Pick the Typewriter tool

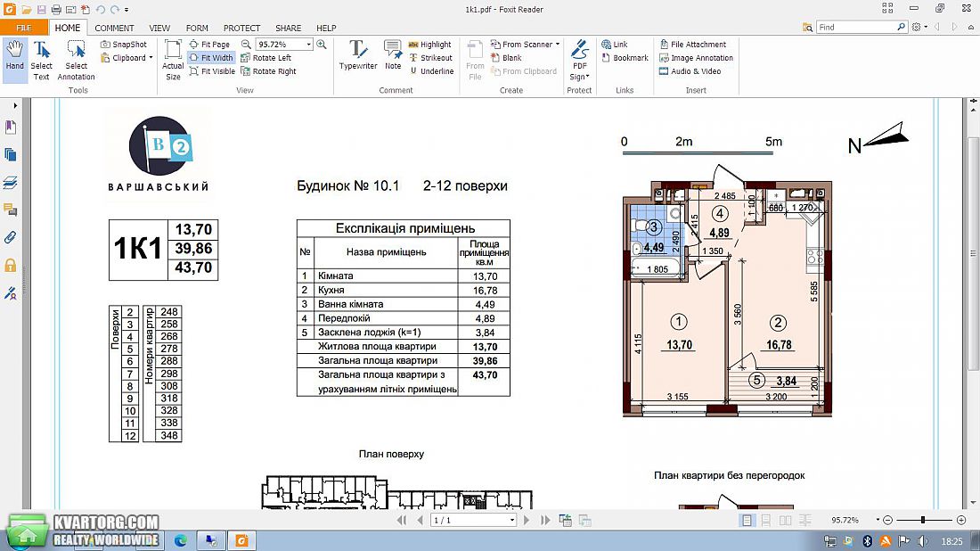tap(358, 56)
